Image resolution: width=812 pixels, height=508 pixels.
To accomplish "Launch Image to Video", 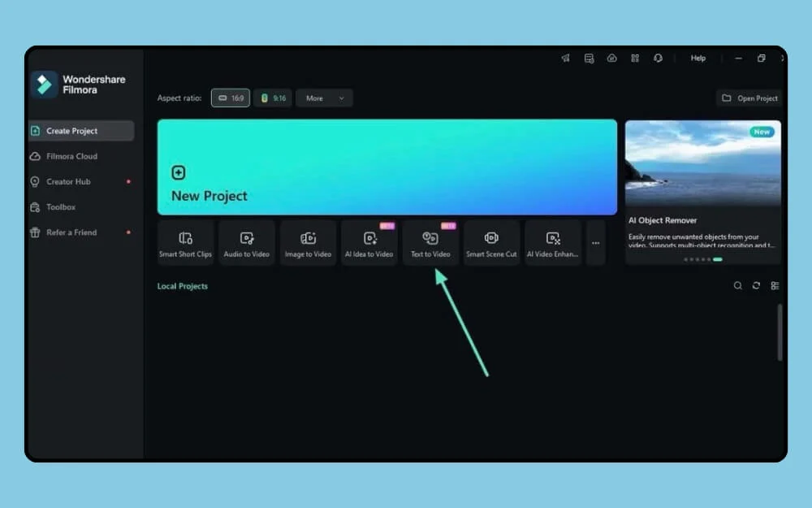I will point(308,242).
